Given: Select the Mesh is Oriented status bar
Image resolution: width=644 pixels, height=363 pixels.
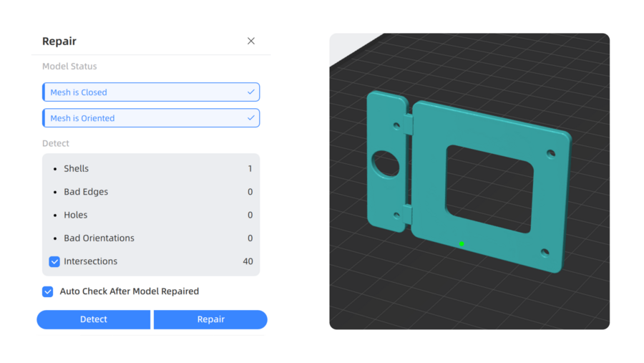Looking at the screenshot, I should 151,118.
